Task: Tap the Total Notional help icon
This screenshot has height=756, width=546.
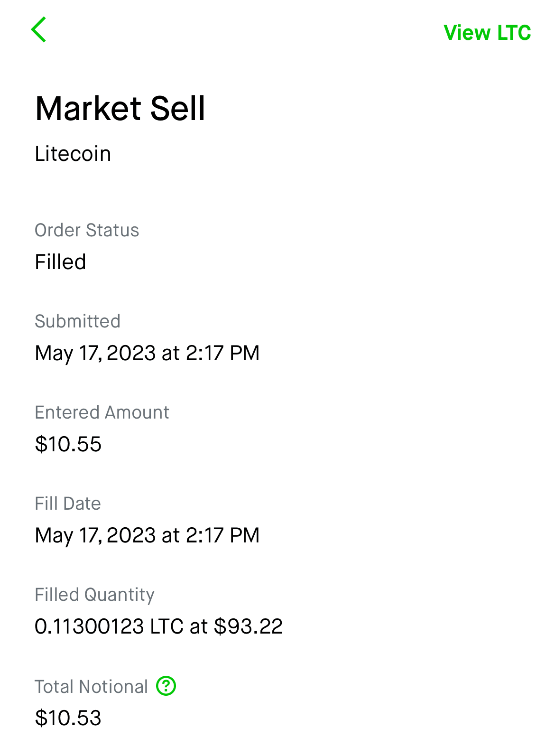Action: (x=166, y=686)
